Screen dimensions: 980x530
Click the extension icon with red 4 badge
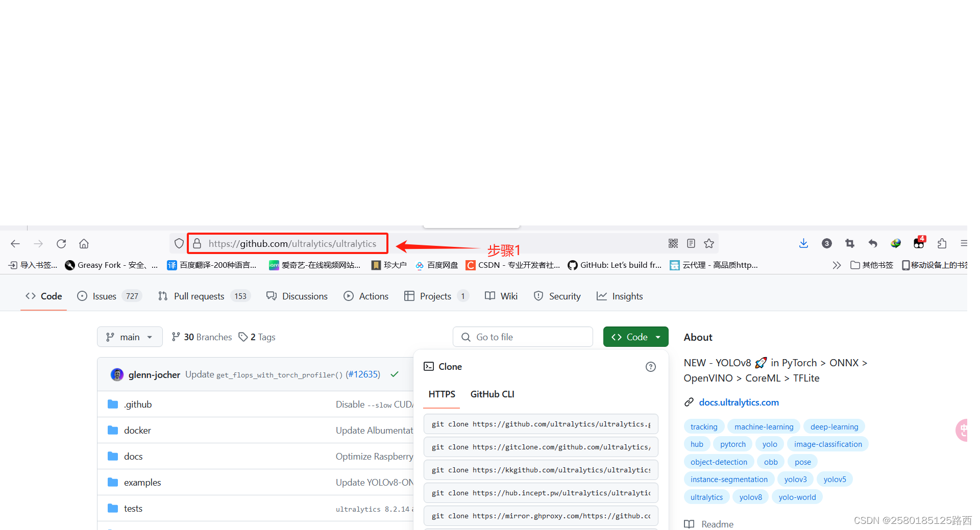919,242
